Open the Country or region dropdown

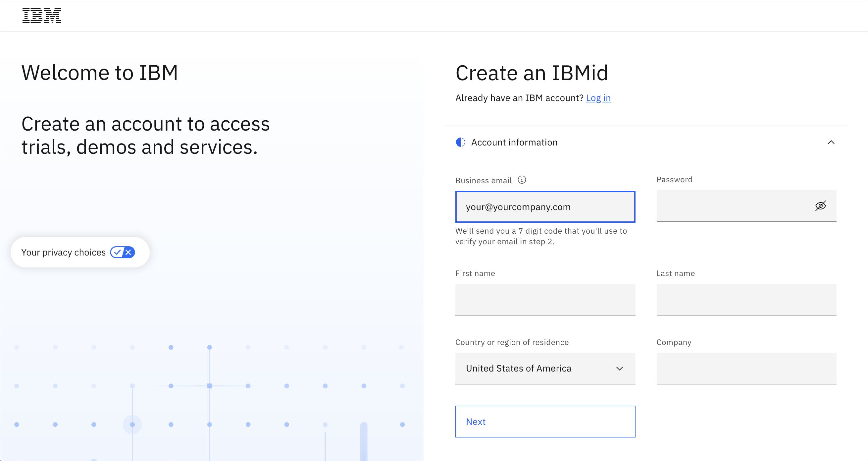[x=545, y=368]
